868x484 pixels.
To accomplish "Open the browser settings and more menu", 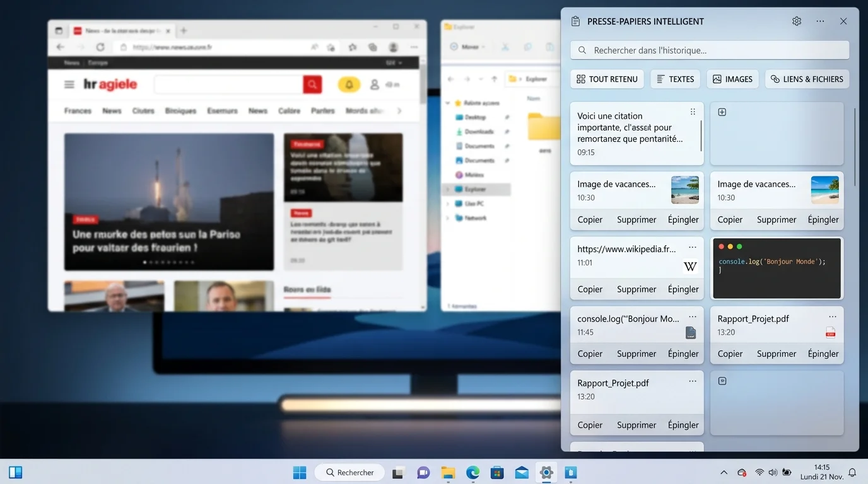I will pyautogui.click(x=414, y=47).
